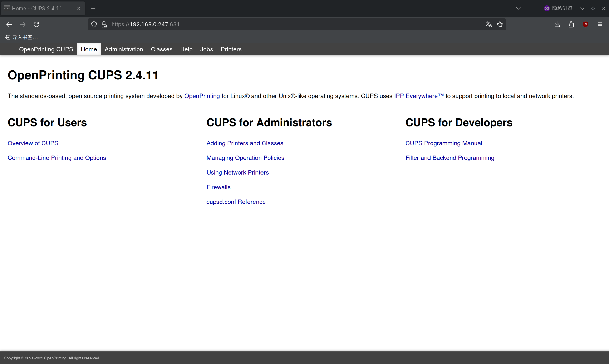Click the copyright footer text
This screenshot has width=609, height=364.
pyautogui.click(x=52, y=358)
